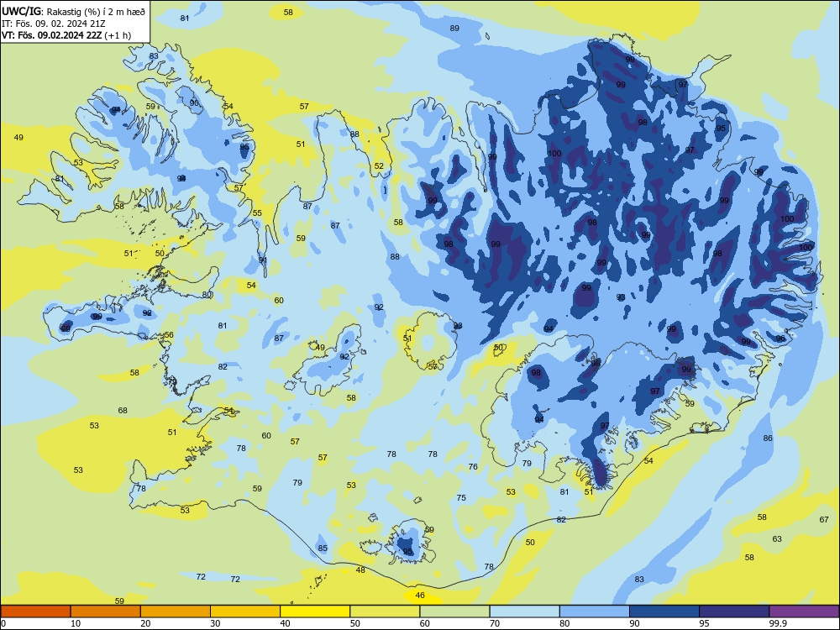Screen dimensions: 840x630
Task: Click the humidity value 52 on the map
Action: point(379,166)
